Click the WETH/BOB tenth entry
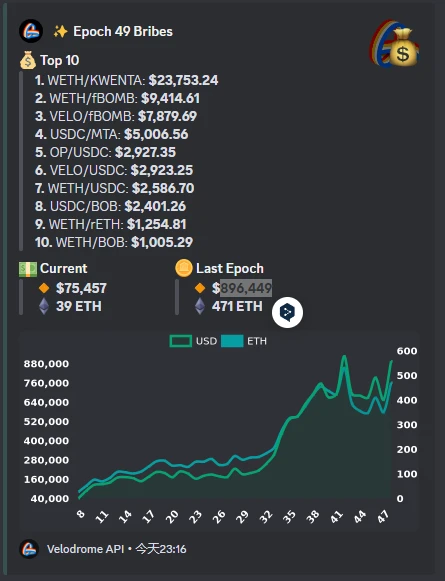Image resolution: width=445 pixels, height=581 pixels. [x=114, y=242]
